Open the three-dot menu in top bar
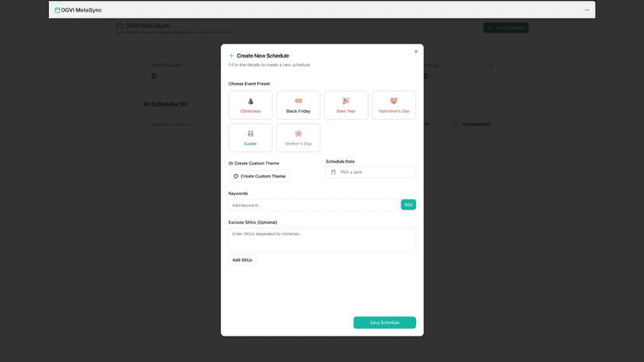644x362 pixels. pos(587,10)
